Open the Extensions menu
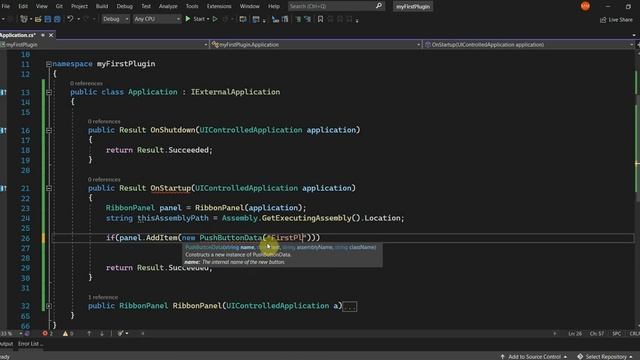Screen dimensions: 640x360 tap(219, 6)
